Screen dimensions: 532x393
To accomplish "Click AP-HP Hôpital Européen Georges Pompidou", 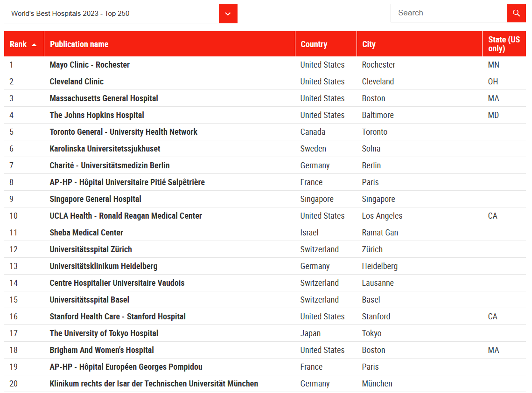I will point(126,367).
